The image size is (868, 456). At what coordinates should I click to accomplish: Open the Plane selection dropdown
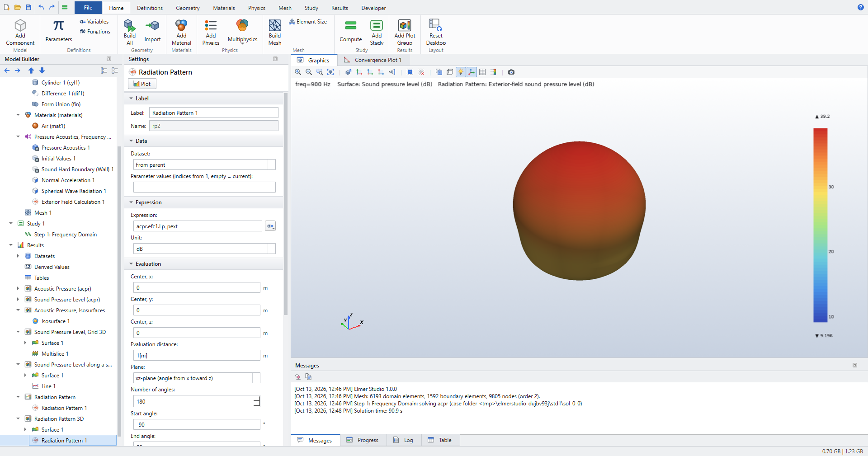tap(256, 378)
